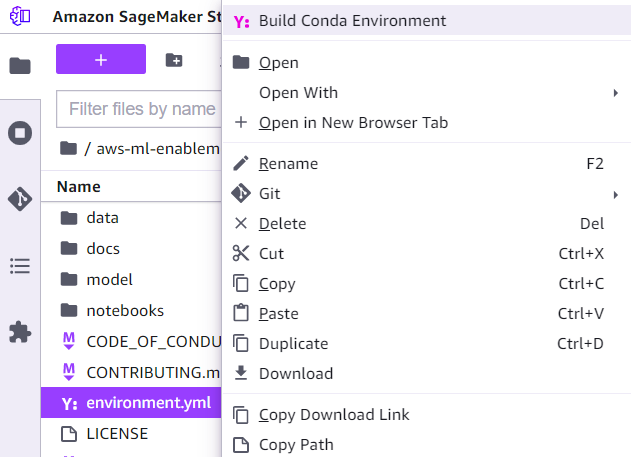Select the model folder
Screen dimensions: 631x457
click(131, 280)
